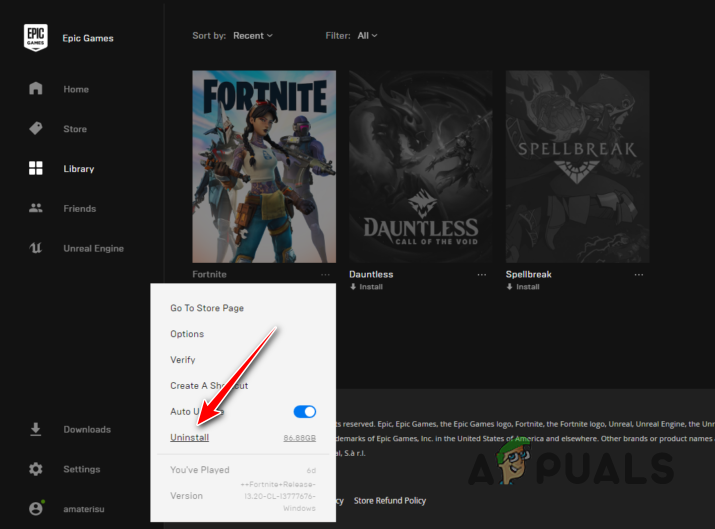The height and width of the screenshot is (529, 715).
Task: Select Create A Shortcut menu entry
Action: point(209,386)
